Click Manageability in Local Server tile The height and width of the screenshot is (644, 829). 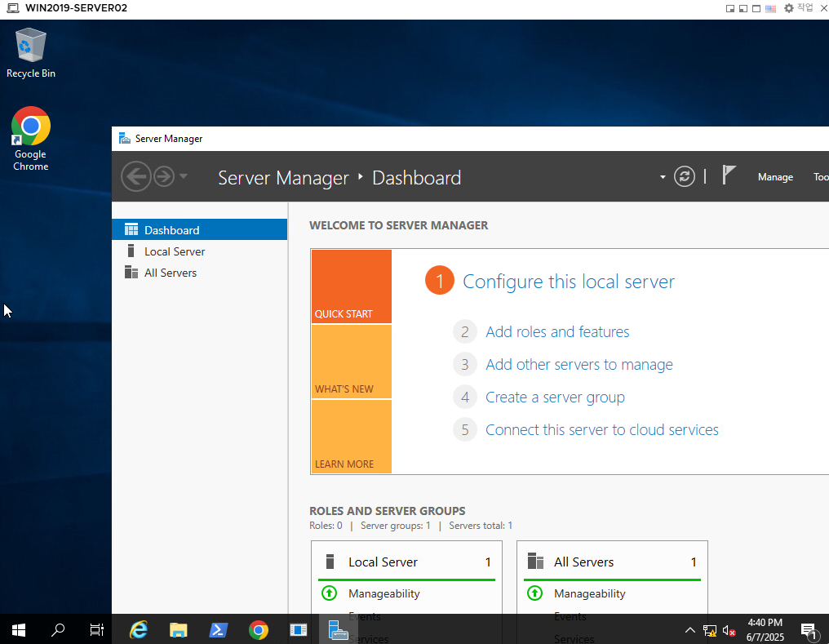(383, 593)
